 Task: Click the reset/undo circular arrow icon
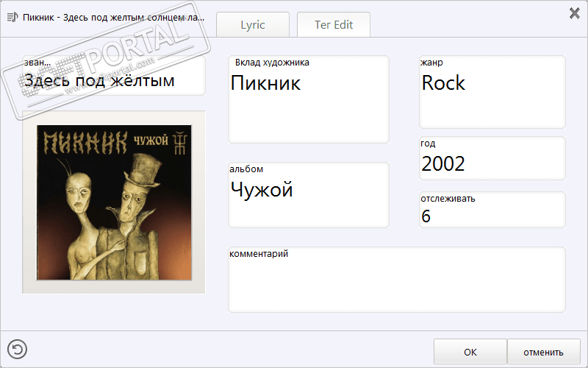click(x=17, y=349)
